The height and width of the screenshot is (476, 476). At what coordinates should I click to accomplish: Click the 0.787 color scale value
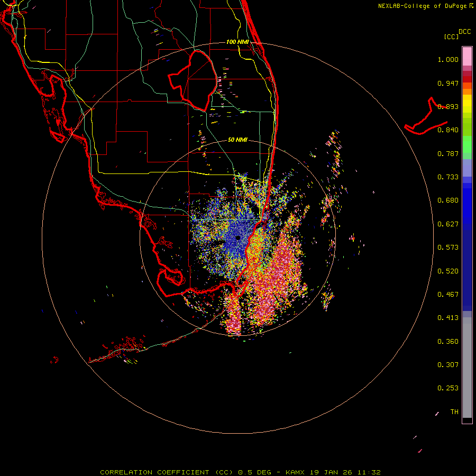[448, 153]
